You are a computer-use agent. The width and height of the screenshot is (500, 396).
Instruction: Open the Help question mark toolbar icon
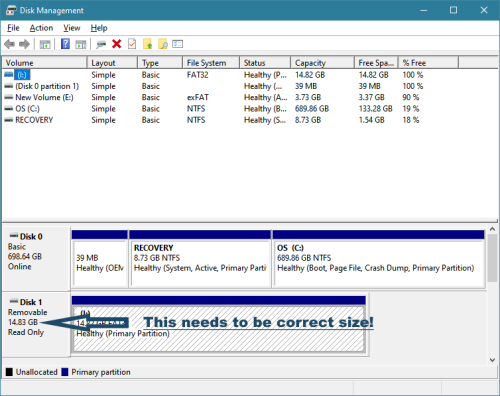pyautogui.click(x=65, y=44)
